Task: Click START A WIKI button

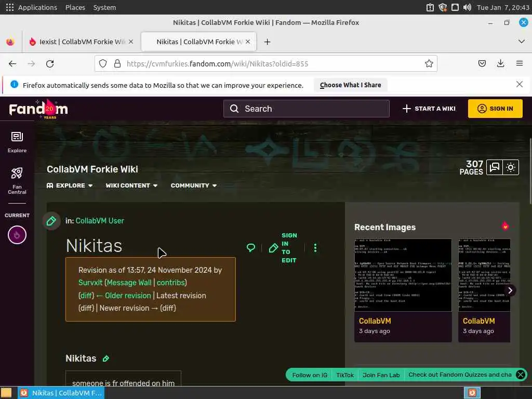Action: point(429,109)
